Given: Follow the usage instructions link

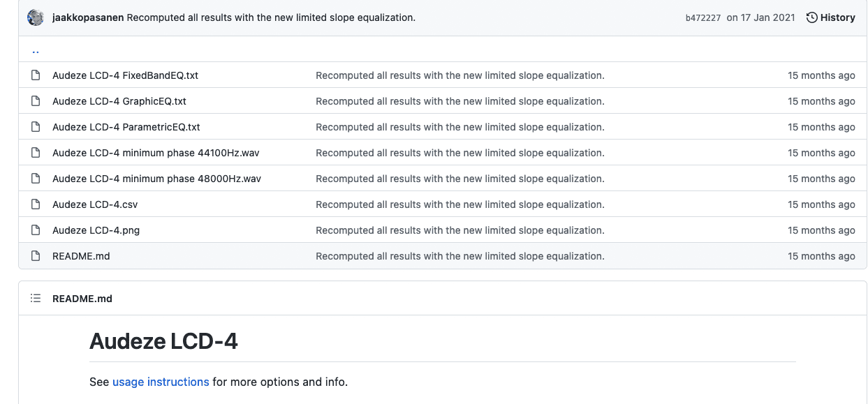Looking at the screenshot, I should click(161, 382).
